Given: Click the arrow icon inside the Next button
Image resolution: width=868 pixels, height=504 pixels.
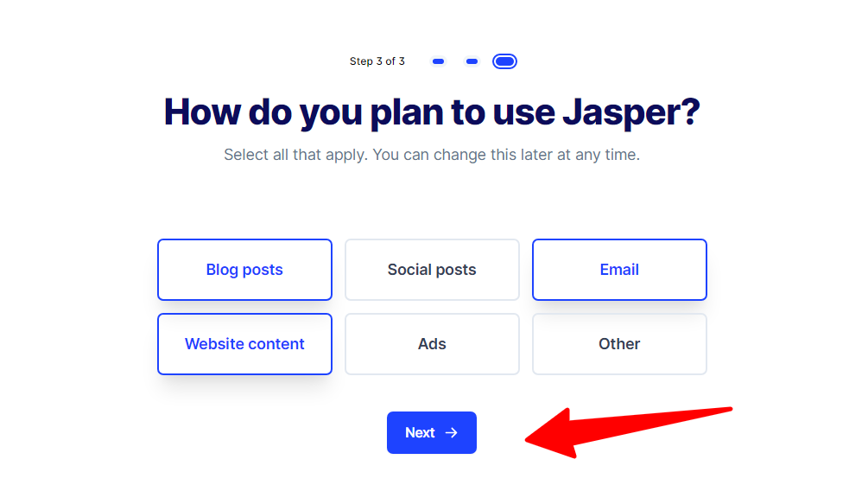Looking at the screenshot, I should 450,432.
